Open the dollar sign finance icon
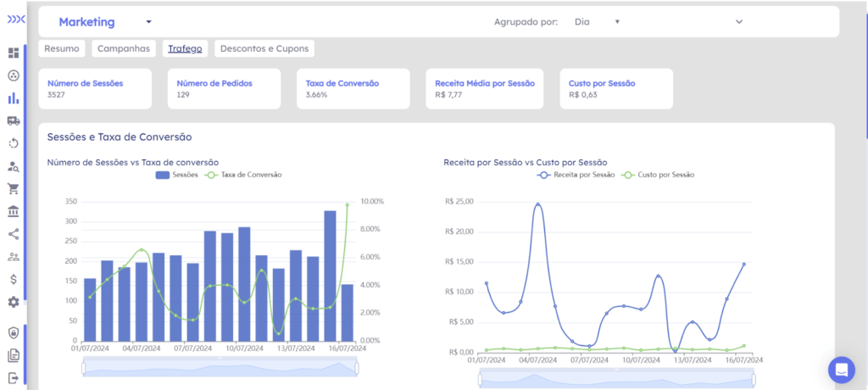Image resolution: width=868 pixels, height=390 pixels. 14,279
